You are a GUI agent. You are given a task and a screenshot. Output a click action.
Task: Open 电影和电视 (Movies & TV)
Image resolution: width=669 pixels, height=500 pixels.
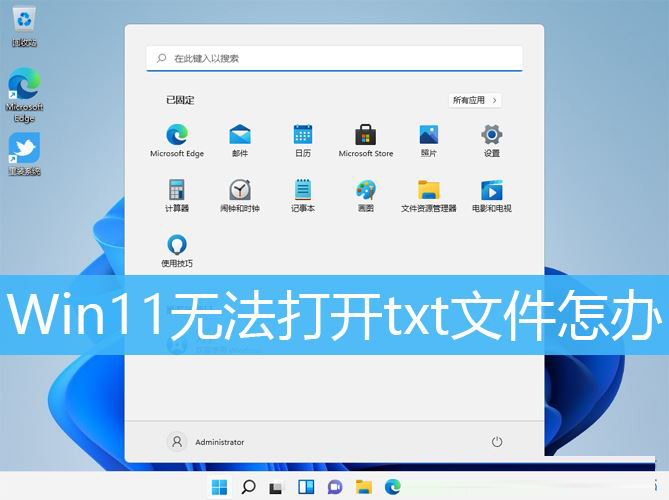pos(492,195)
